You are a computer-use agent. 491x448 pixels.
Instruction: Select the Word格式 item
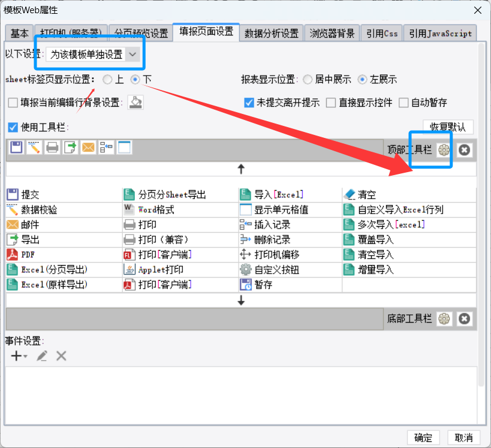tap(180, 209)
